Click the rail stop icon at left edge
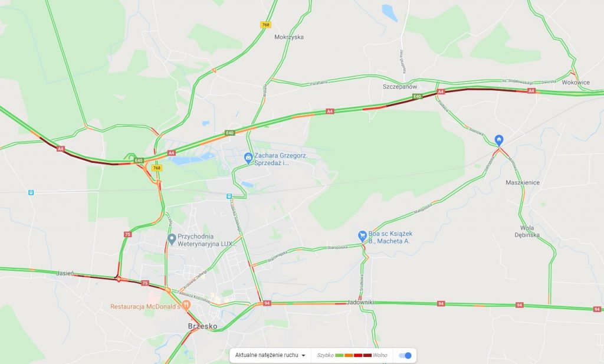The width and height of the screenshot is (604, 364). (x=31, y=192)
